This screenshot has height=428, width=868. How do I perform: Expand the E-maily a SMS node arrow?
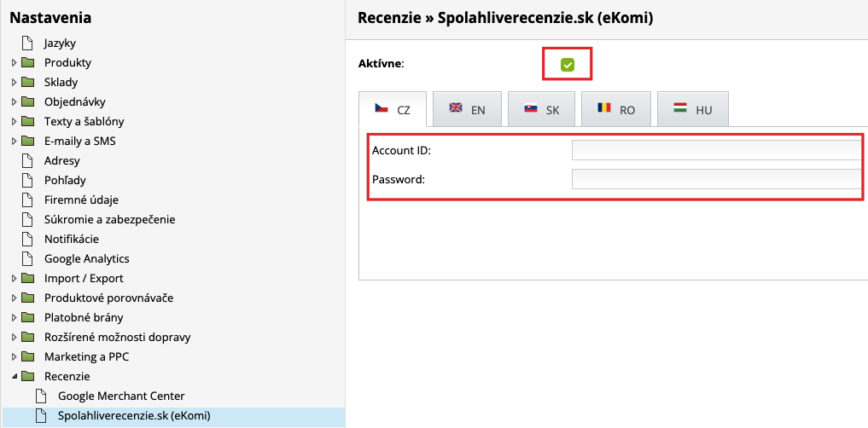(x=15, y=142)
